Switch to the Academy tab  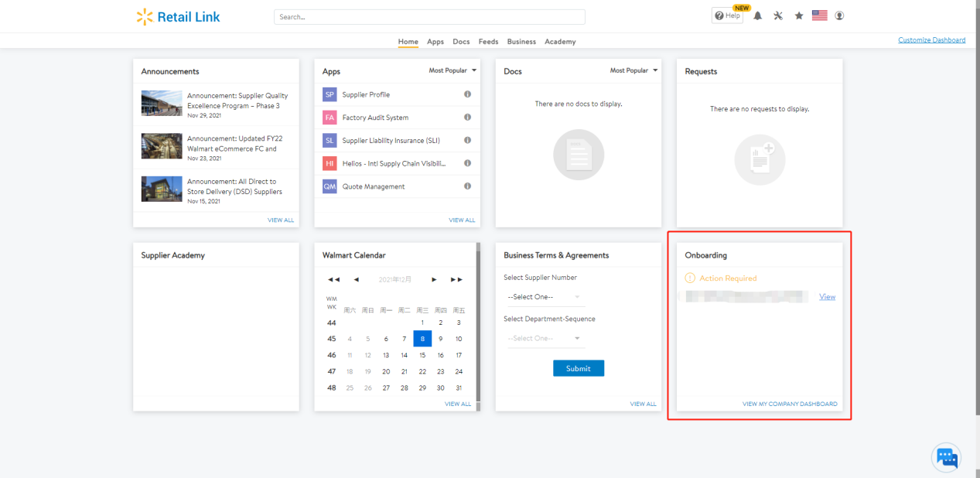(x=560, y=42)
